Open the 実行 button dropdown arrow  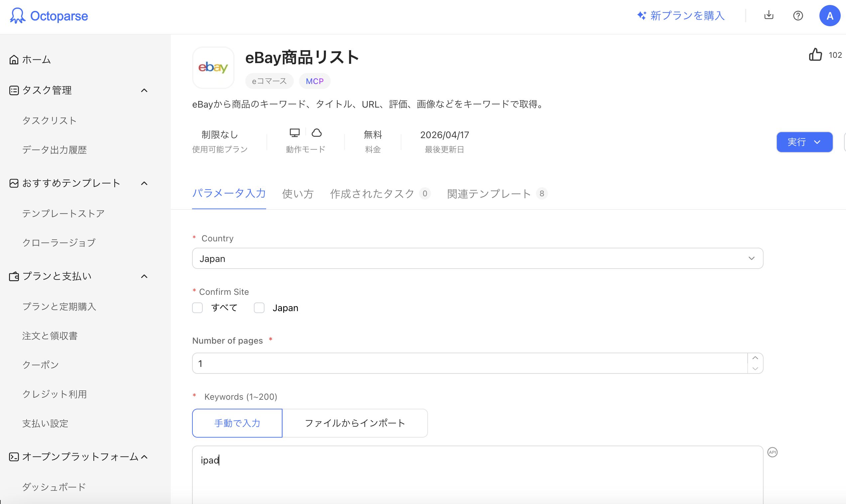click(x=817, y=142)
